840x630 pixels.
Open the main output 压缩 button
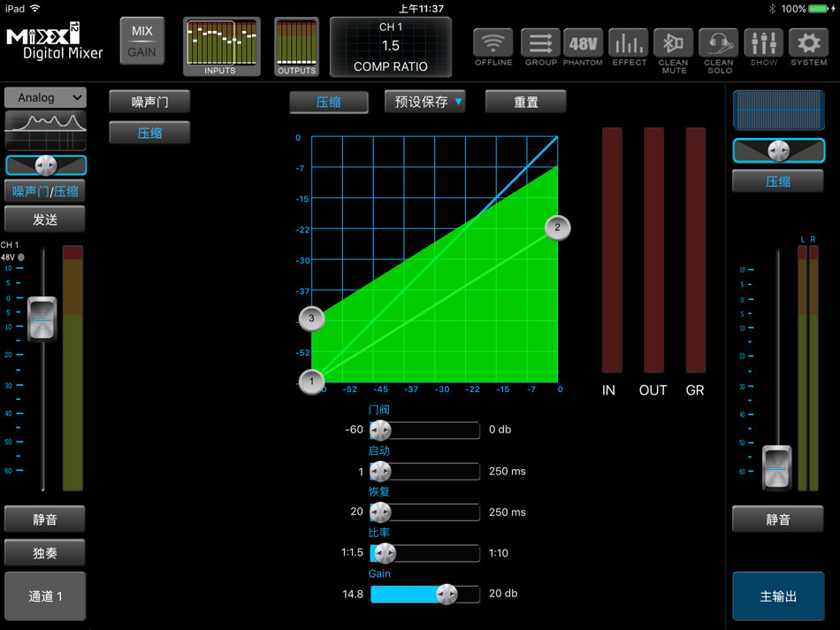pos(778,181)
